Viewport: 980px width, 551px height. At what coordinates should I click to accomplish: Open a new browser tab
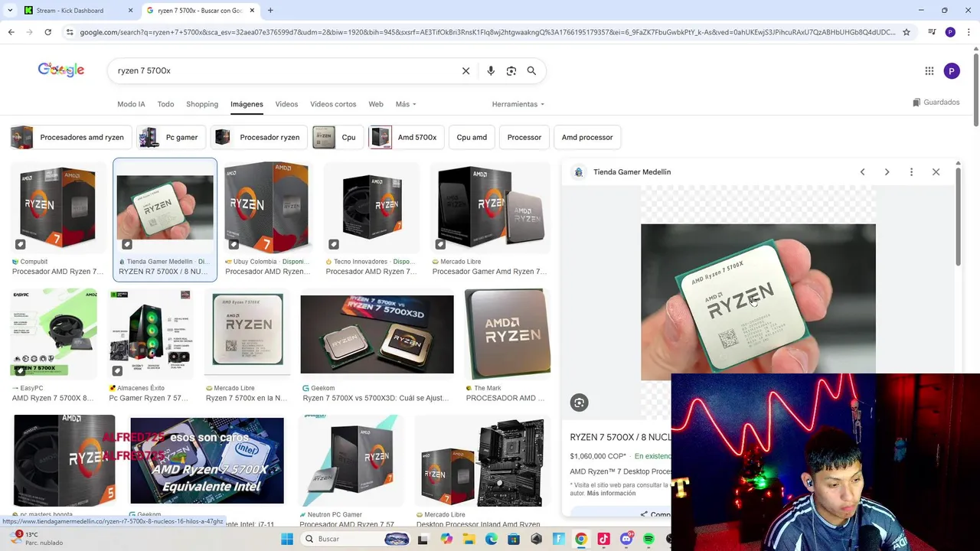tap(270, 11)
